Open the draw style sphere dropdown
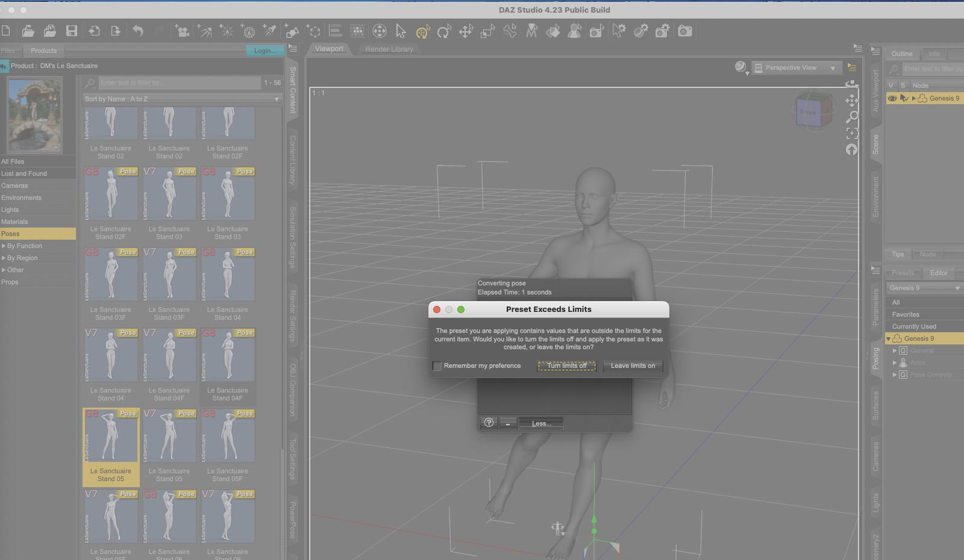Screen dimensions: 964x560 [x=741, y=67]
